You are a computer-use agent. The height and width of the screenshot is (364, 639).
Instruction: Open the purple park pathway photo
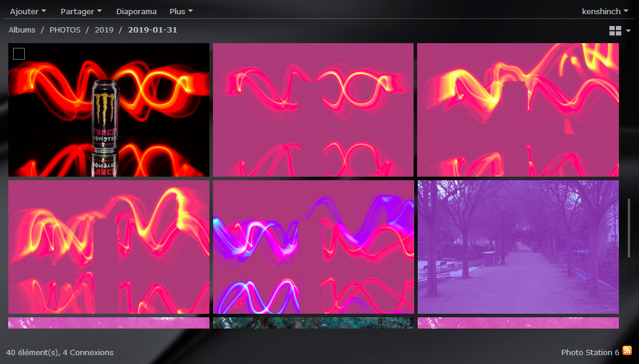(518, 247)
